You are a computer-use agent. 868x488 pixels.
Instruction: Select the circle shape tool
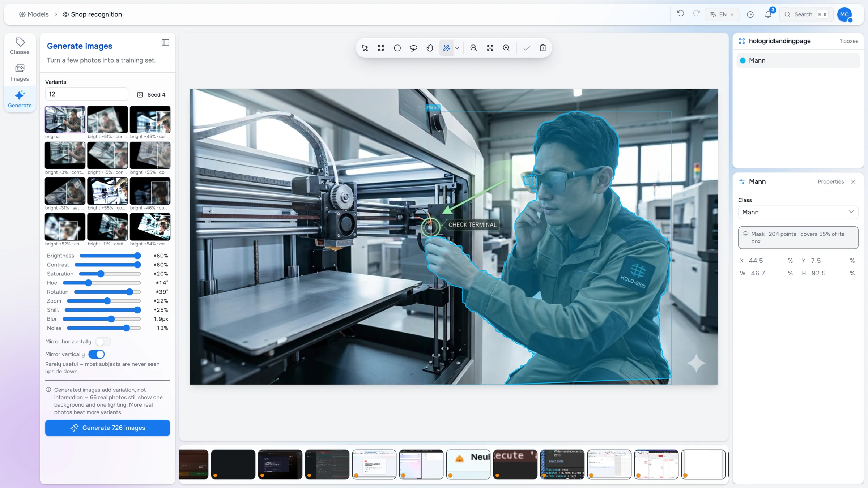[397, 48]
